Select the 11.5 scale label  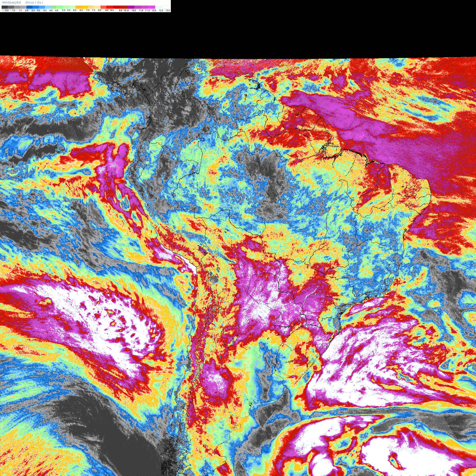point(147,10)
